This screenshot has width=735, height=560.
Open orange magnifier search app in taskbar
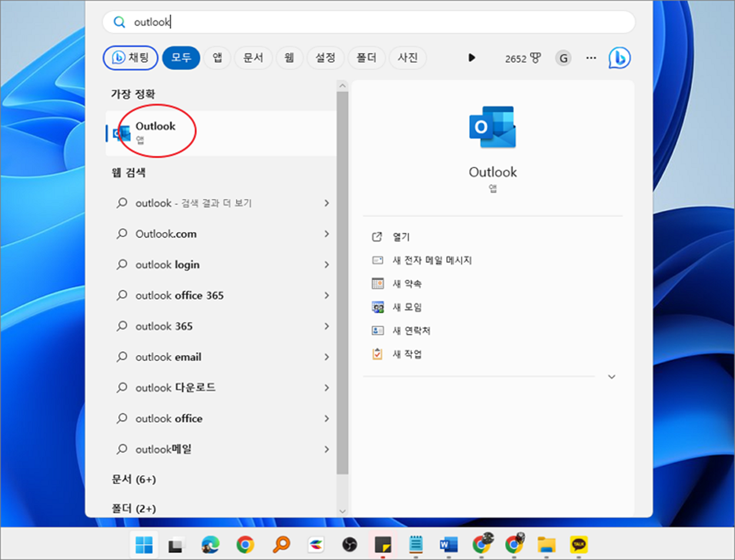(x=282, y=545)
